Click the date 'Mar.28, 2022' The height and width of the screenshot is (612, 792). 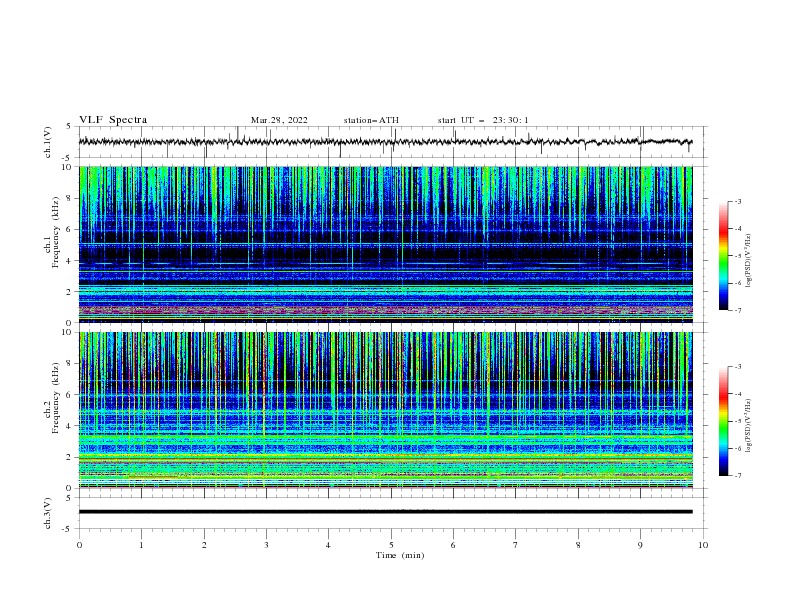click(279, 120)
